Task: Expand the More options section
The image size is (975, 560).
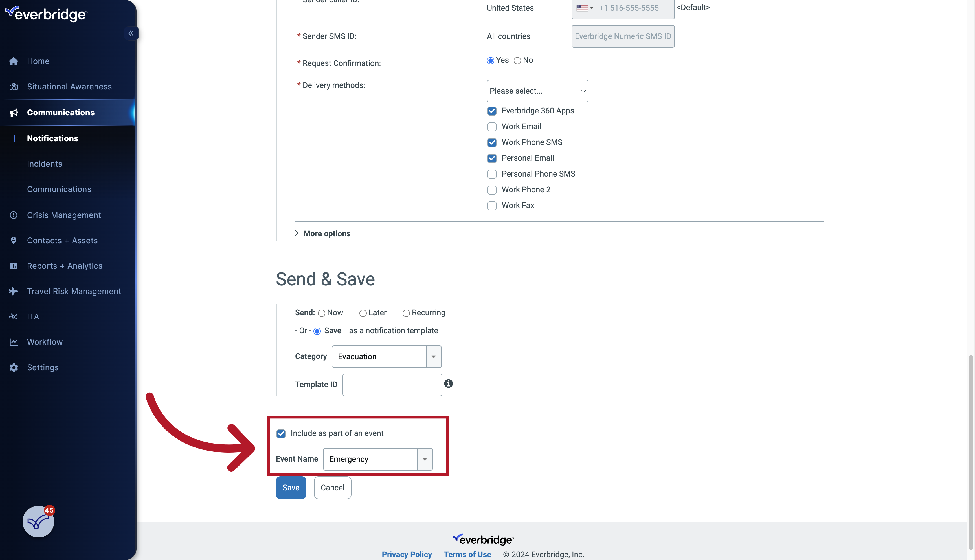Action: pyautogui.click(x=322, y=233)
